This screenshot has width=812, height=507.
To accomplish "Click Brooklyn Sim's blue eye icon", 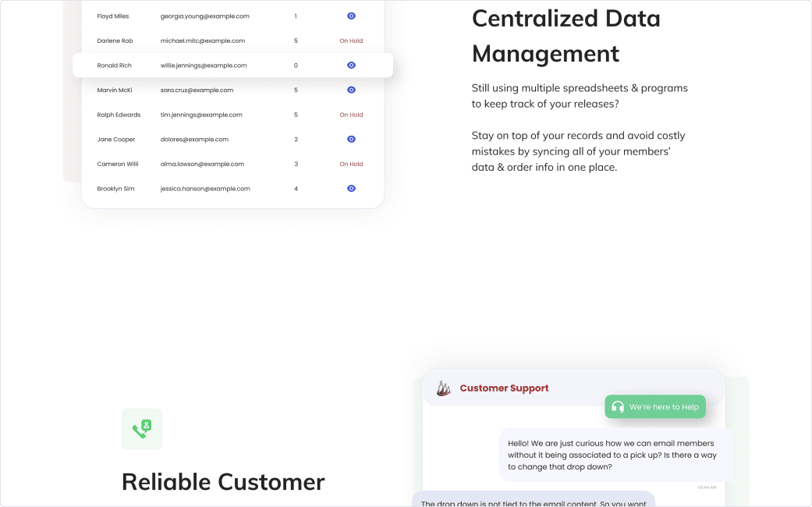I will (351, 188).
